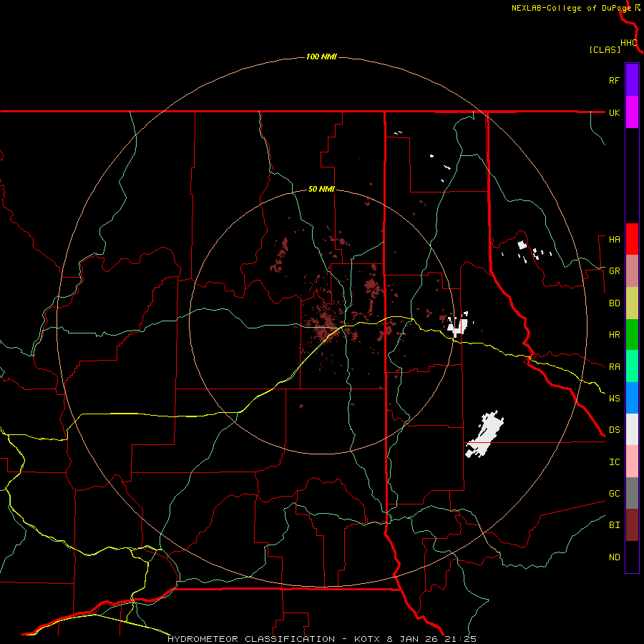Click the DS label beside the legend
Viewport: 644px width, 644px height.
coord(615,430)
